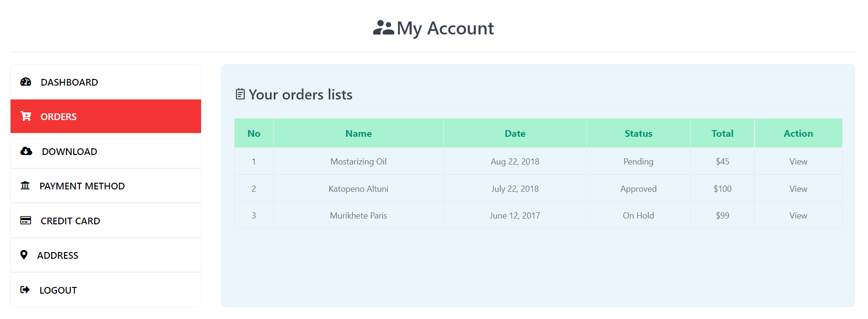Open the Dashboard menu item
This screenshot has width=868, height=319.
point(106,82)
